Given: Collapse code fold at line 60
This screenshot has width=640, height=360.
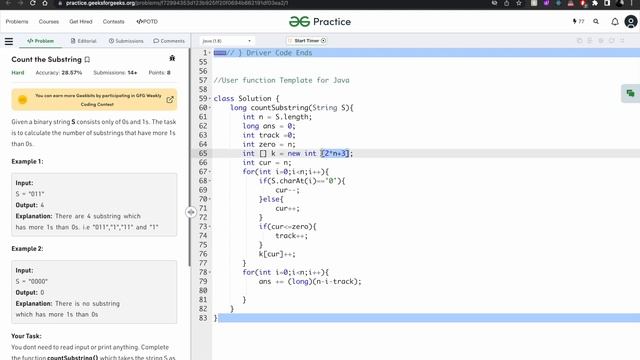Looking at the screenshot, I should 210,108.
